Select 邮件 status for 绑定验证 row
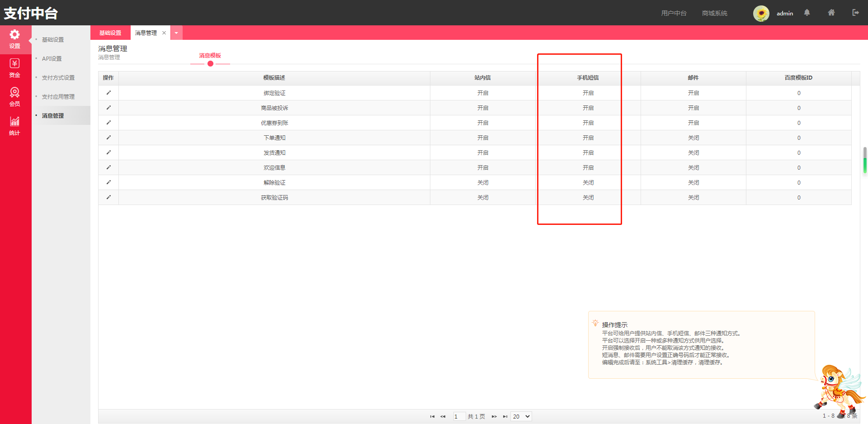 693,93
